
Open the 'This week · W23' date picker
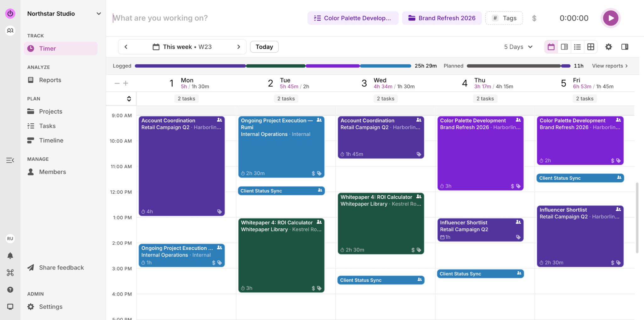click(182, 47)
